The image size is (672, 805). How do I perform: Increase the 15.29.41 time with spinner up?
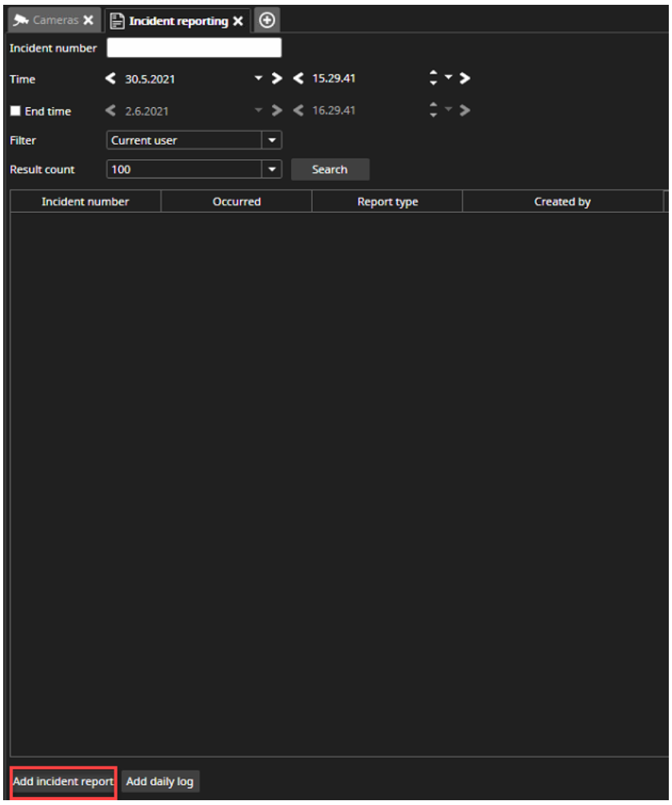pyautogui.click(x=434, y=74)
